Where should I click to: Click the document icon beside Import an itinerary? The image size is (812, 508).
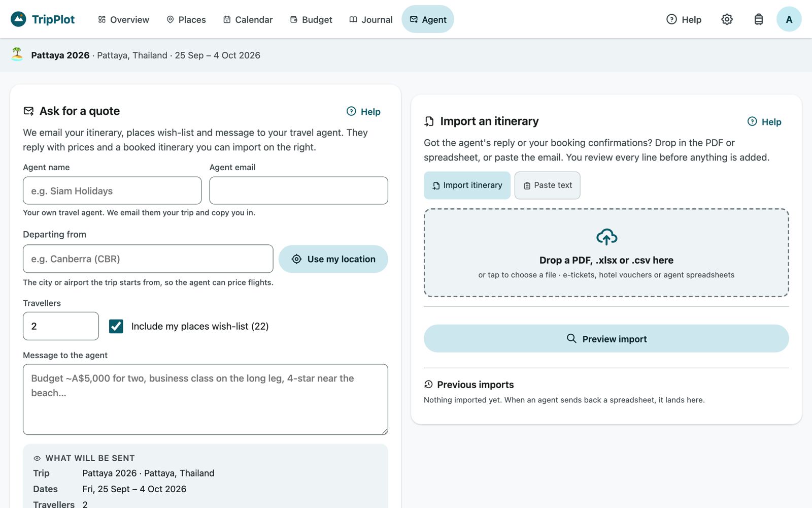point(429,121)
